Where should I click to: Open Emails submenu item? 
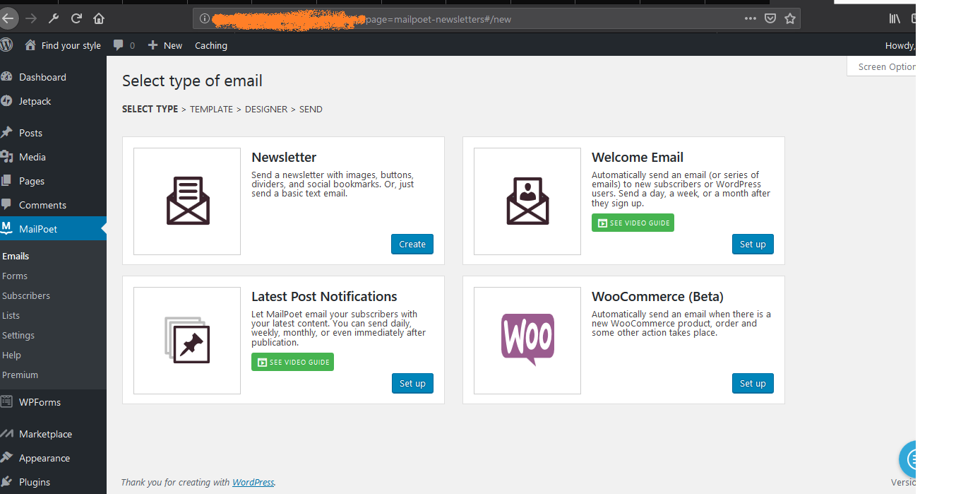pyautogui.click(x=16, y=256)
